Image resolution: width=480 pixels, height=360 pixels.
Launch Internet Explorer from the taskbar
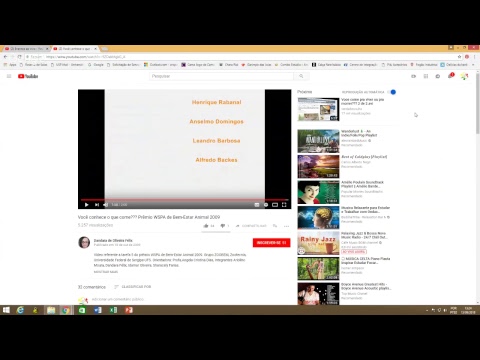pos(20,310)
